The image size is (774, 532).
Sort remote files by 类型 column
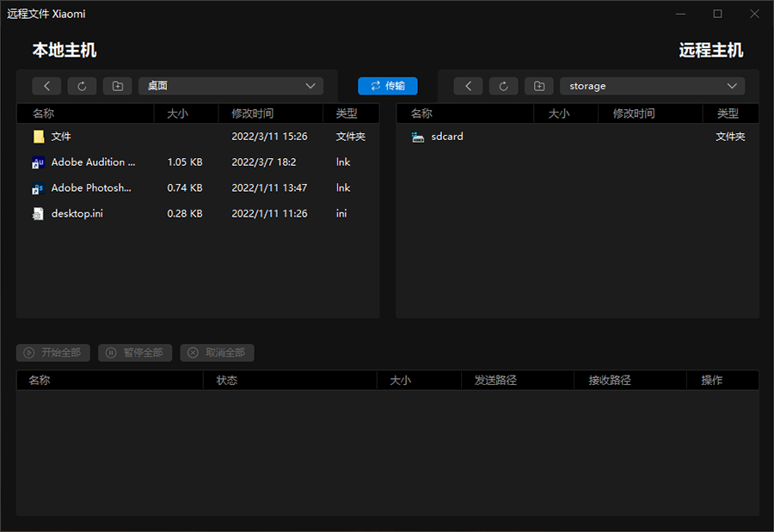[x=730, y=113]
